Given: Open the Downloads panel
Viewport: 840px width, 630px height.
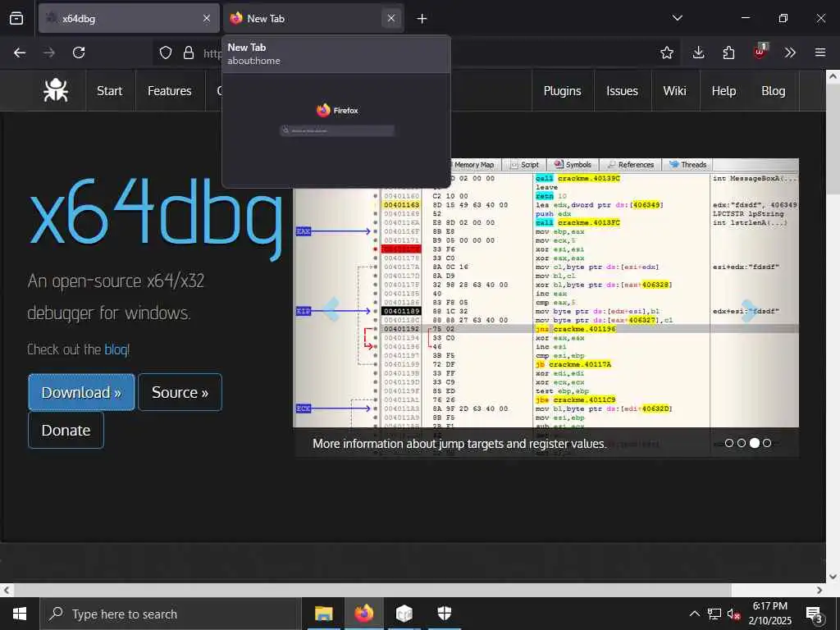Looking at the screenshot, I should tap(698, 52).
